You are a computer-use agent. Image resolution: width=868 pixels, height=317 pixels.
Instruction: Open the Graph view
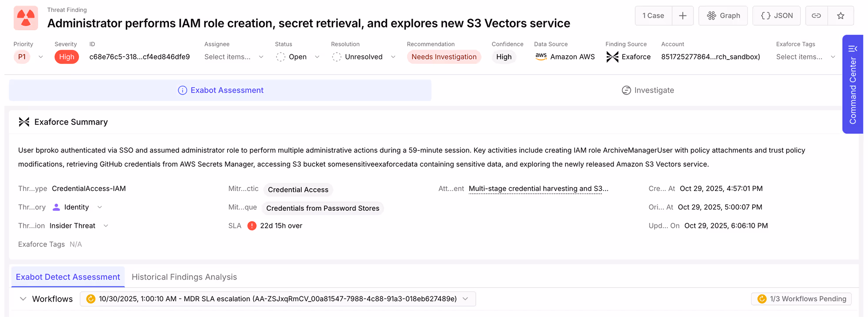click(723, 15)
